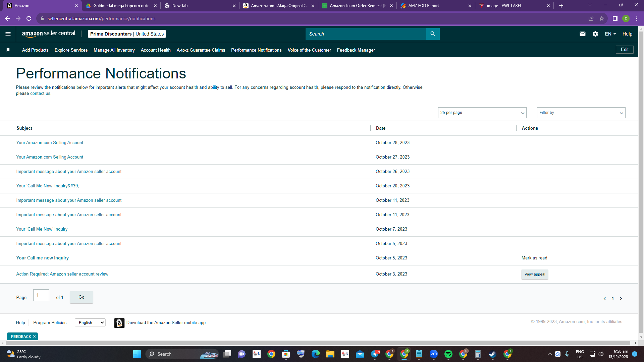This screenshot has height=362, width=644.
Task: Go to A-to-z Guarantee Claims
Action: (x=201, y=50)
